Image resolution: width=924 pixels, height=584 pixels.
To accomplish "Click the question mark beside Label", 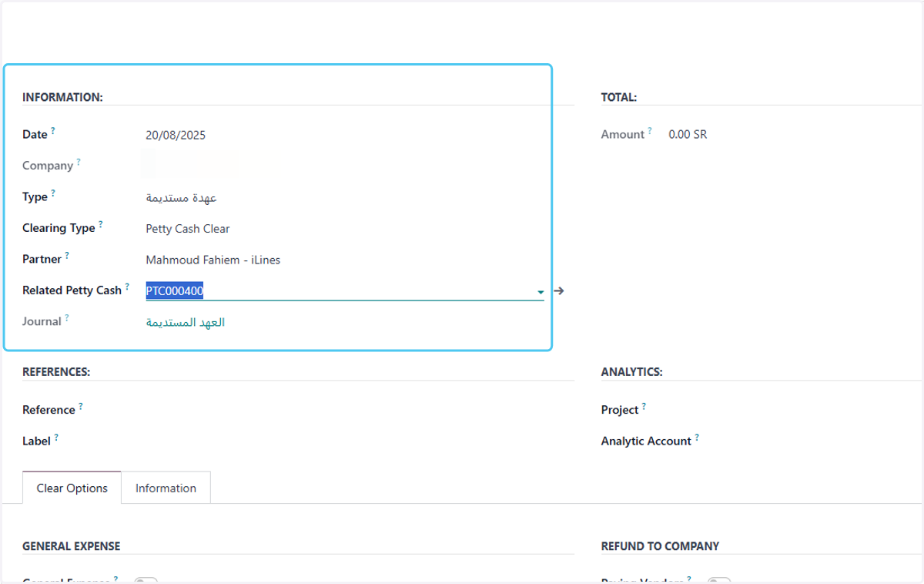I will [x=56, y=438].
